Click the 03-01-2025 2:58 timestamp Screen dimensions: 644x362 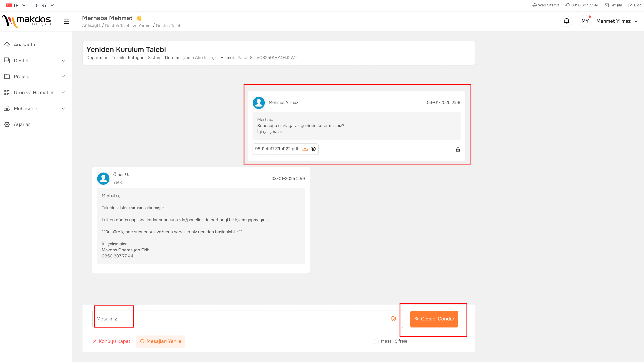(443, 102)
